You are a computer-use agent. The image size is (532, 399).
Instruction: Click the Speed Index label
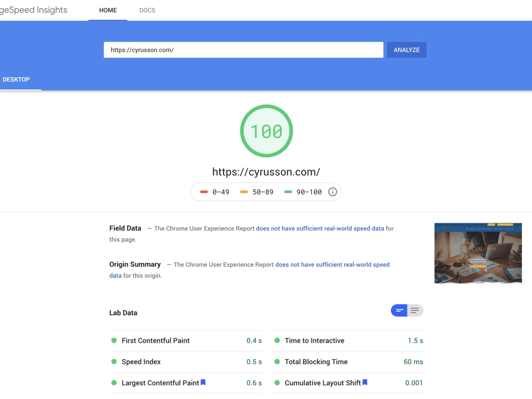pyautogui.click(x=141, y=362)
